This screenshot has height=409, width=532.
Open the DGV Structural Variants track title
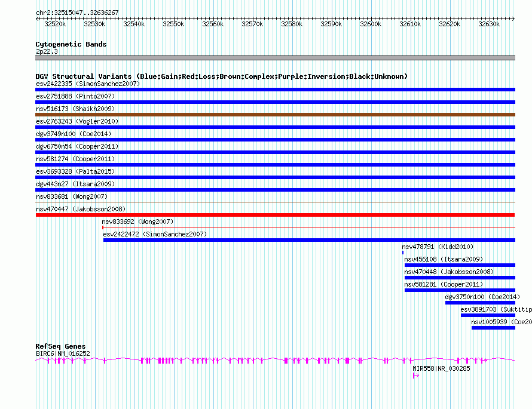(221, 76)
